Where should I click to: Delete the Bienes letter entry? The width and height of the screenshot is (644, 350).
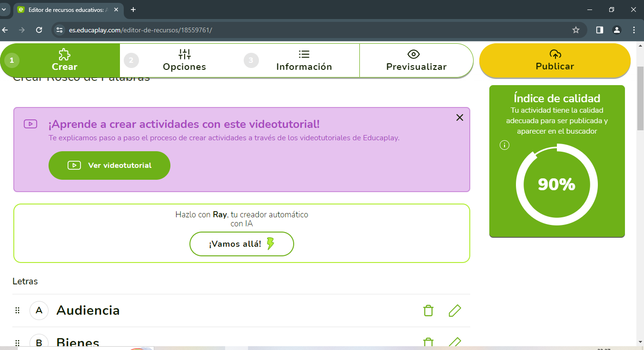click(x=428, y=342)
